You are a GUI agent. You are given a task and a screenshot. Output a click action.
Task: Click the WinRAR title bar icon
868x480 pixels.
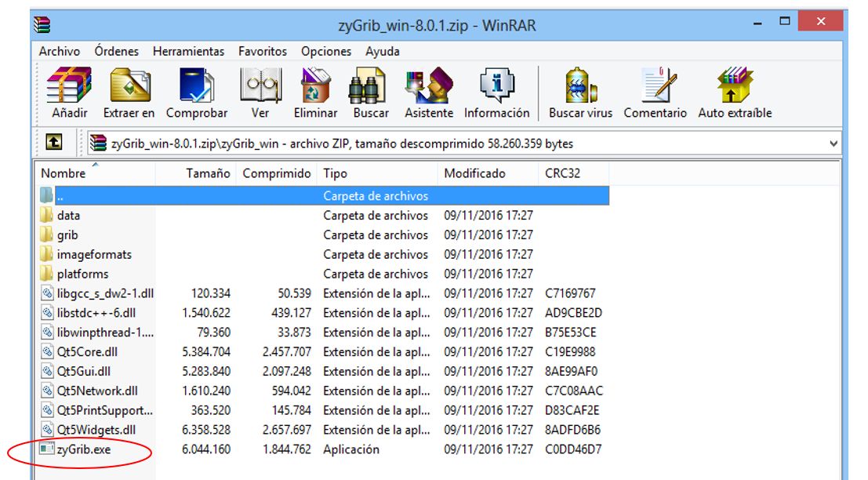coord(42,24)
